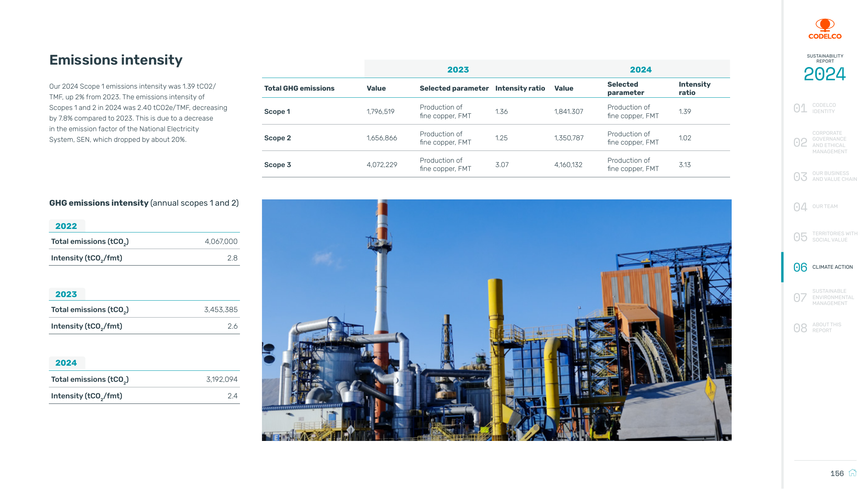Select the intensity ratio 1.36

click(x=501, y=112)
